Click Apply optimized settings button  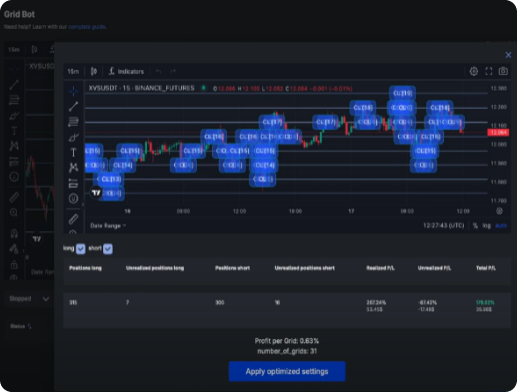(287, 371)
